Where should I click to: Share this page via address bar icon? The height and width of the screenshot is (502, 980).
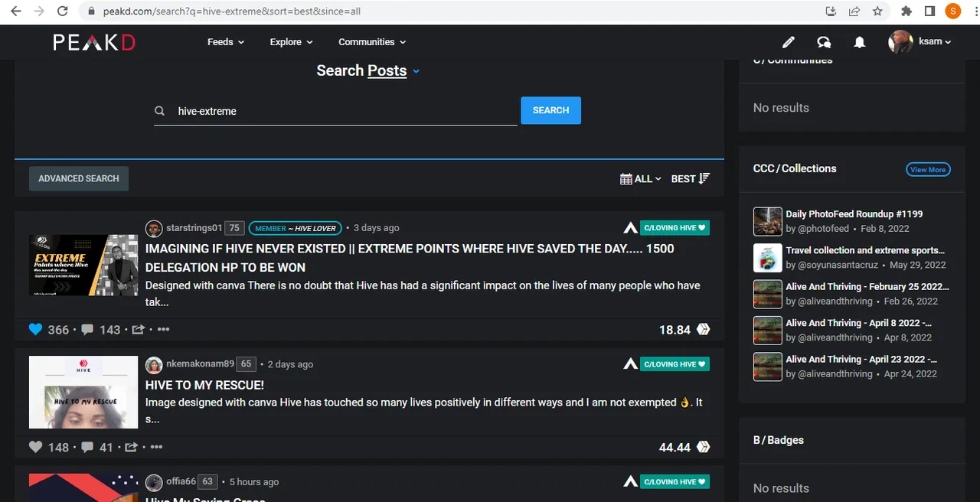(x=854, y=11)
